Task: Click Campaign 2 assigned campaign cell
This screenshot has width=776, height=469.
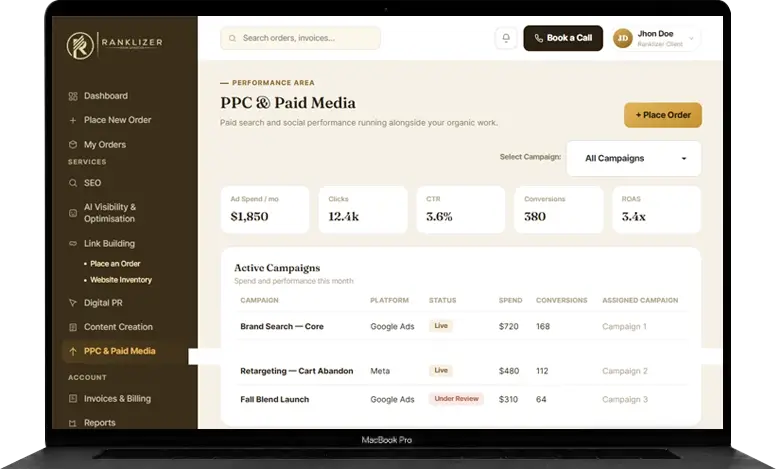Action: pyautogui.click(x=625, y=371)
